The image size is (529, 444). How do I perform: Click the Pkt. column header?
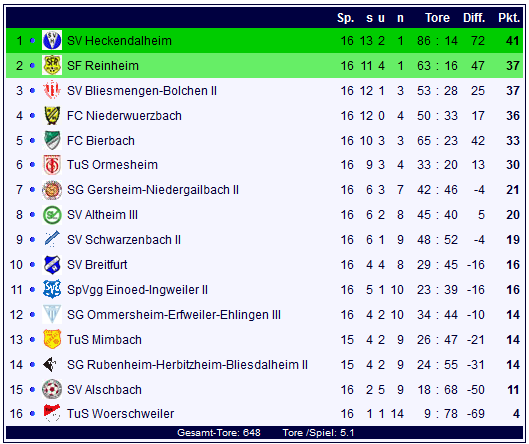click(509, 18)
